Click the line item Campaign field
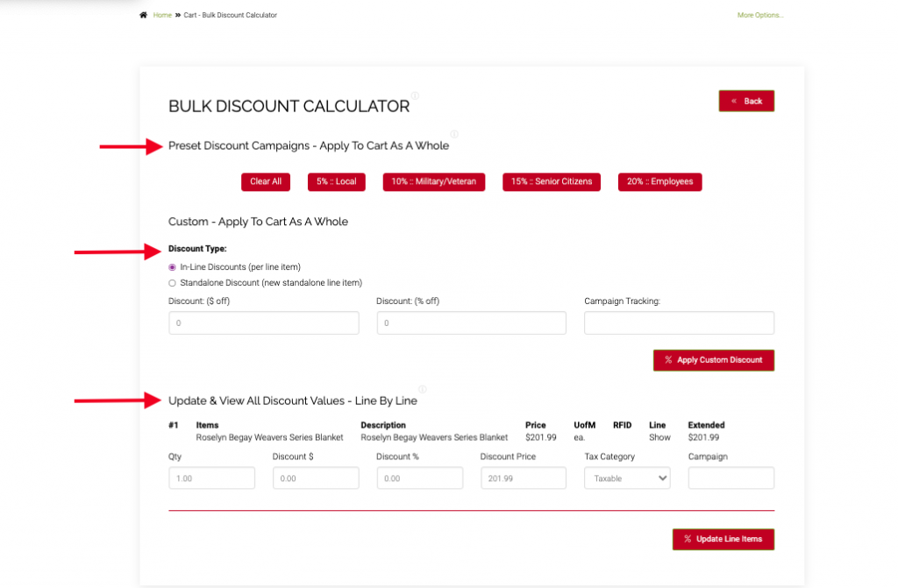Viewport: 898px width, 588px height. coord(731,478)
